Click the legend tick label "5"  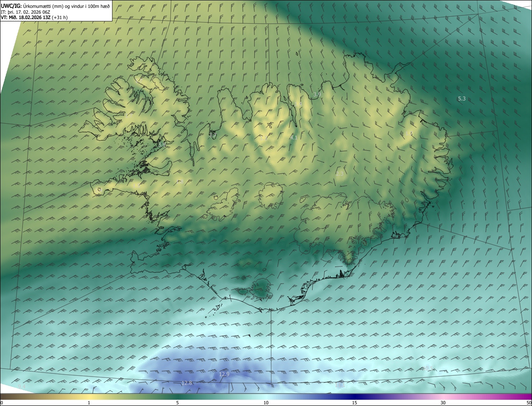click(x=177, y=403)
